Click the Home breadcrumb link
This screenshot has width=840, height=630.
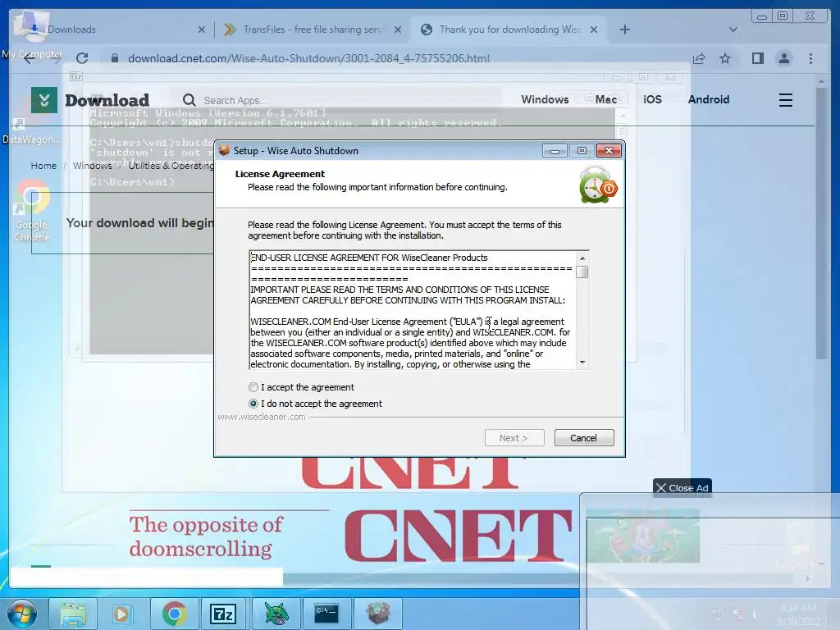point(43,166)
